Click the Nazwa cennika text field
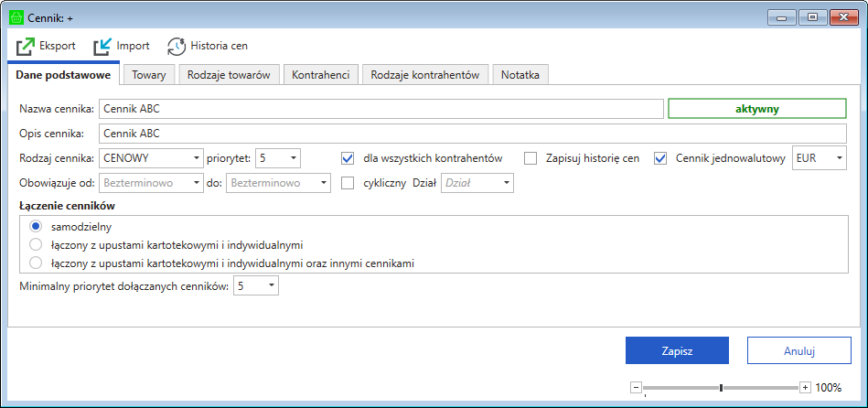 point(380,109)
